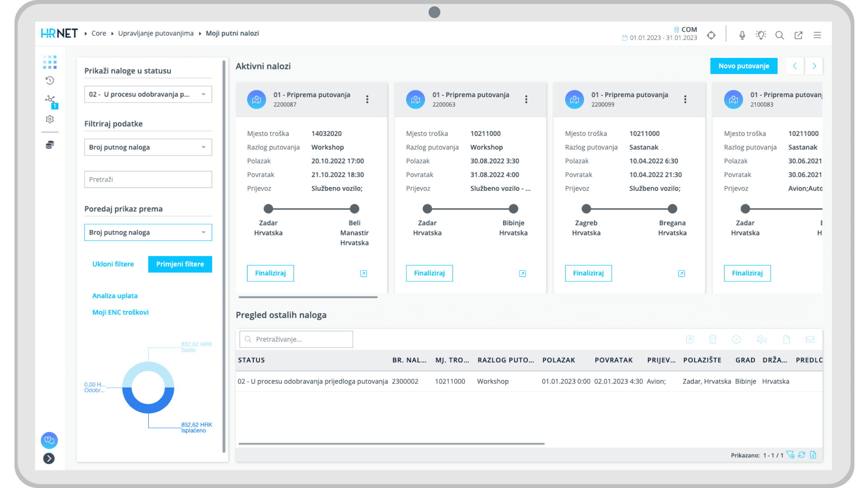Click the HRNET logo
This screenshot has width=868, height=488.
[59, 33]
